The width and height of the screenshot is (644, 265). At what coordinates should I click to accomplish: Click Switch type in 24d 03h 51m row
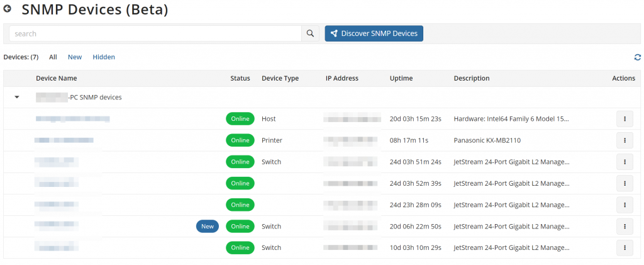tap(272, 162)
